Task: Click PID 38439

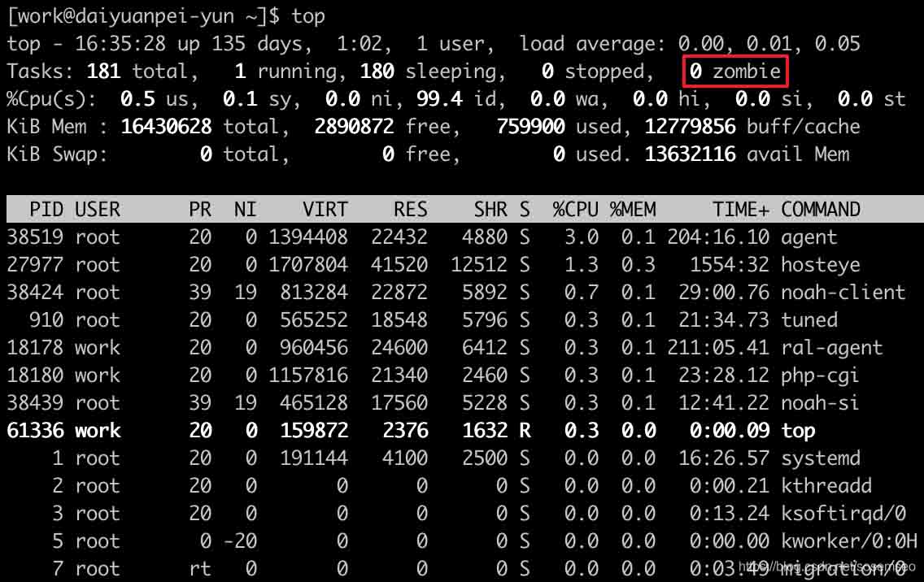Action: [35, 403]
